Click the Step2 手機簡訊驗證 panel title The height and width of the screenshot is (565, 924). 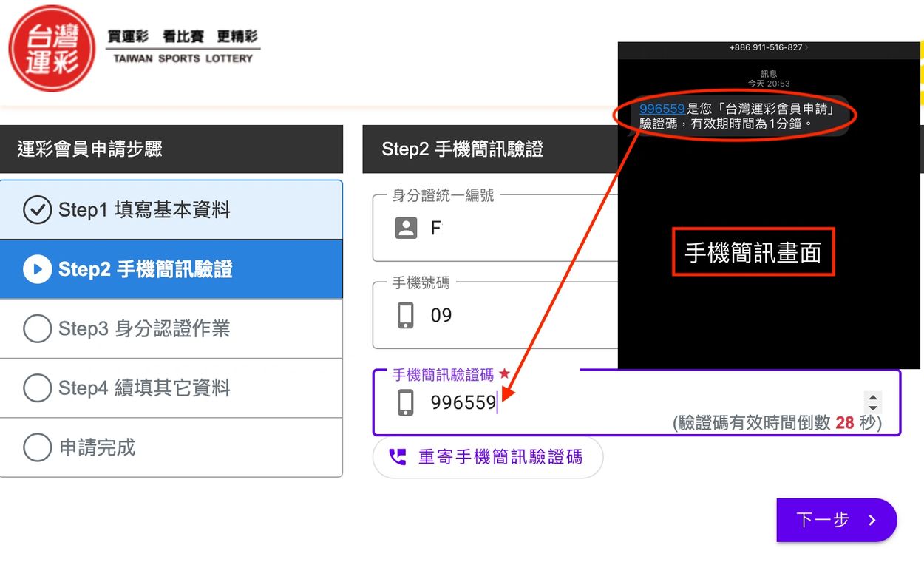pos(462,149)
